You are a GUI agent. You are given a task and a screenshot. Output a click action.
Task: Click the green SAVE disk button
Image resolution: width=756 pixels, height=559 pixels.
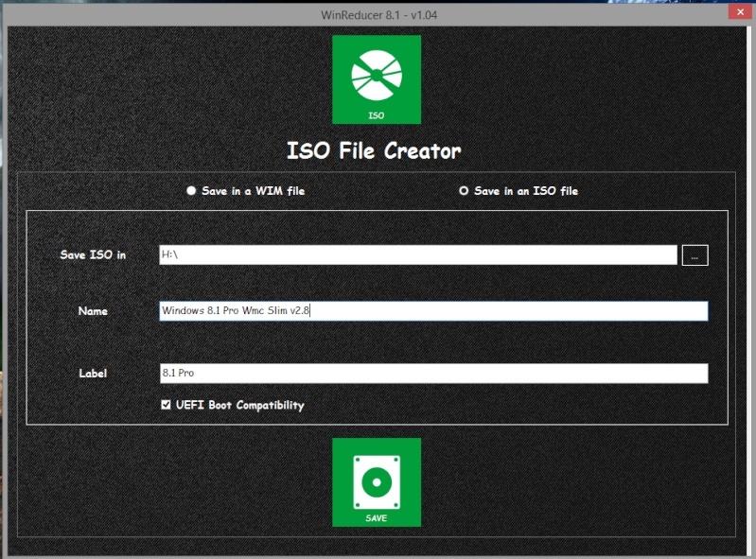point(376,481)
